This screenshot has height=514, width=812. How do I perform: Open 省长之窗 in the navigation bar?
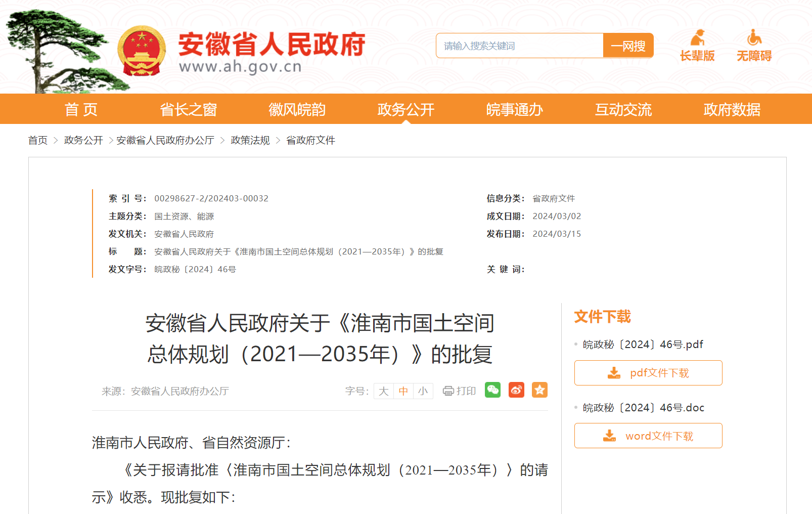tap(188, 109)
